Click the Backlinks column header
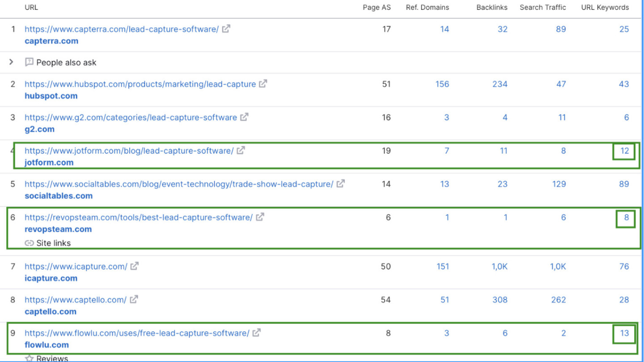The width and height of the screenshot is (644, 362). [x=492, y=7]
